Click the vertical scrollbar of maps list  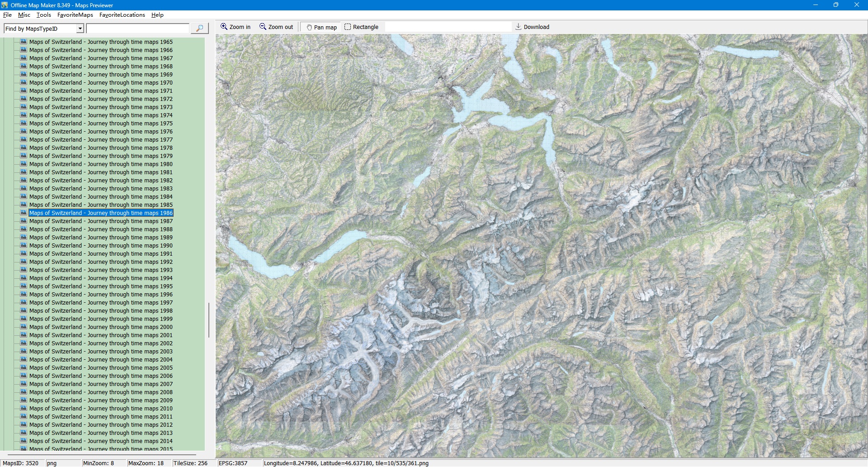coord(208,319)
